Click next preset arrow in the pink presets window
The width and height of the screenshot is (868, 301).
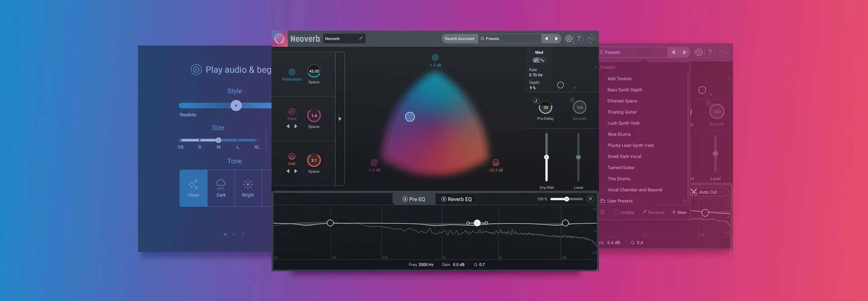685,52
